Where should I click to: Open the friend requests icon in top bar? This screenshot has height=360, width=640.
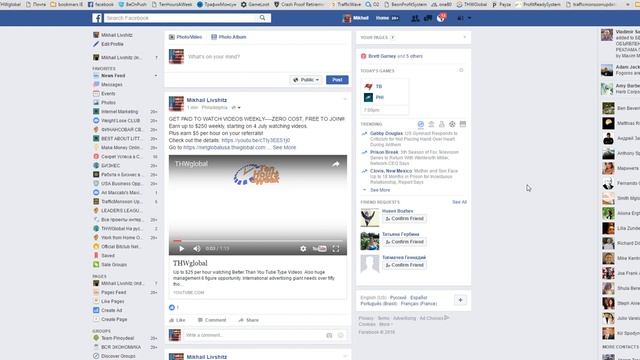[415, 18]
